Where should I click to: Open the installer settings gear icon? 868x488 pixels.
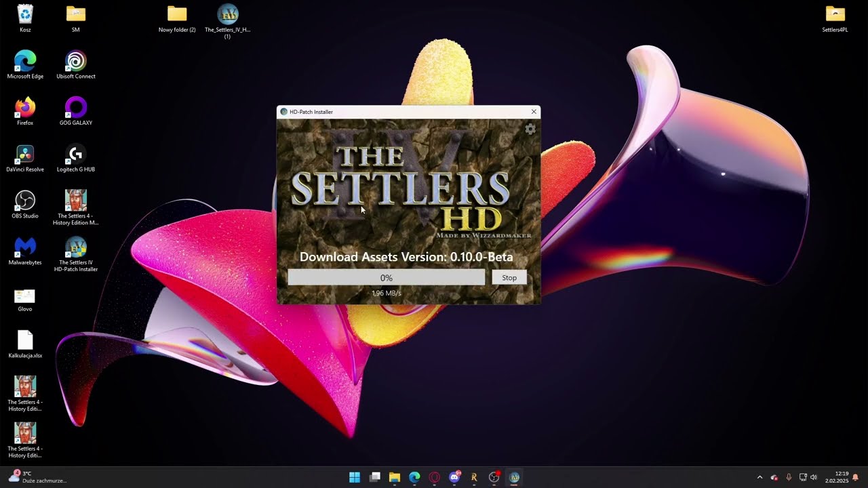530,129
